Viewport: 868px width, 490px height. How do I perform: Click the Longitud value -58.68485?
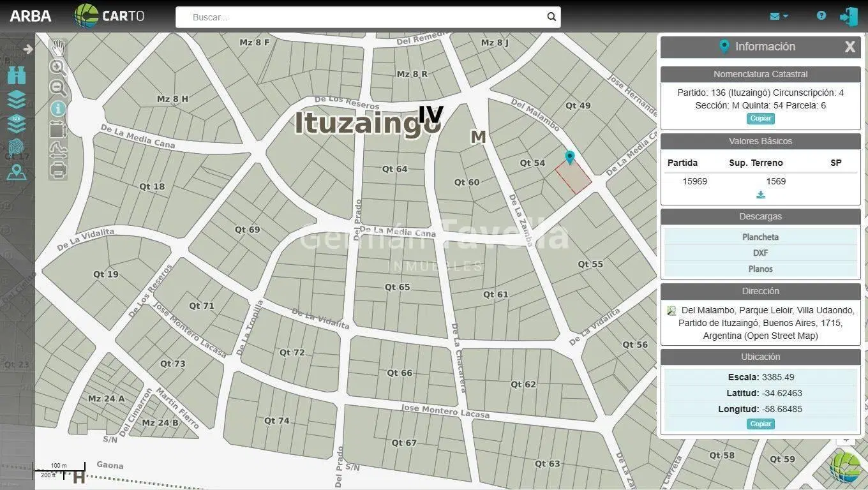(782, 409)
